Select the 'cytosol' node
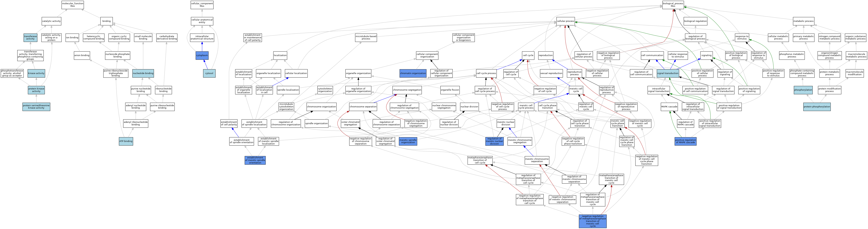868x229 pixels. pos(209,73)
